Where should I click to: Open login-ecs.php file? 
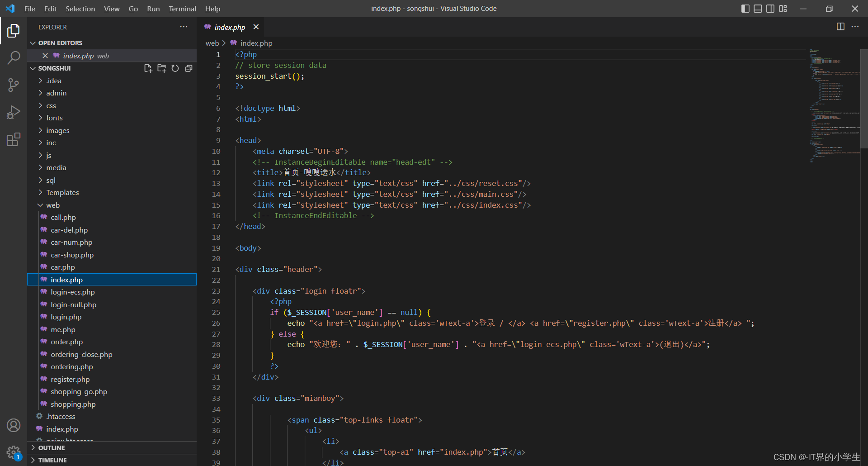pyautogui.click(x=112, y=292)
